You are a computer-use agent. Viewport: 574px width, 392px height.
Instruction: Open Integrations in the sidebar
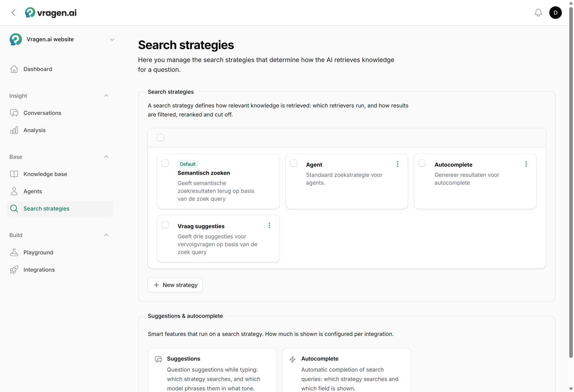(x=60, y=270)
